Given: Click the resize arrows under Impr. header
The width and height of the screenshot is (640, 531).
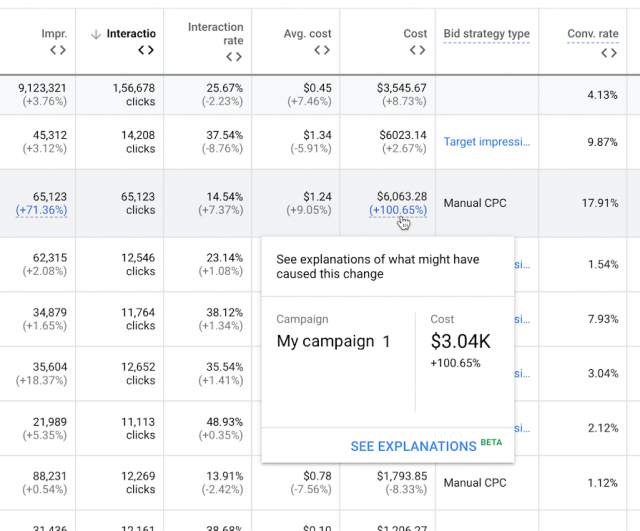Looking at the screenshot, I should coord(57,50).
